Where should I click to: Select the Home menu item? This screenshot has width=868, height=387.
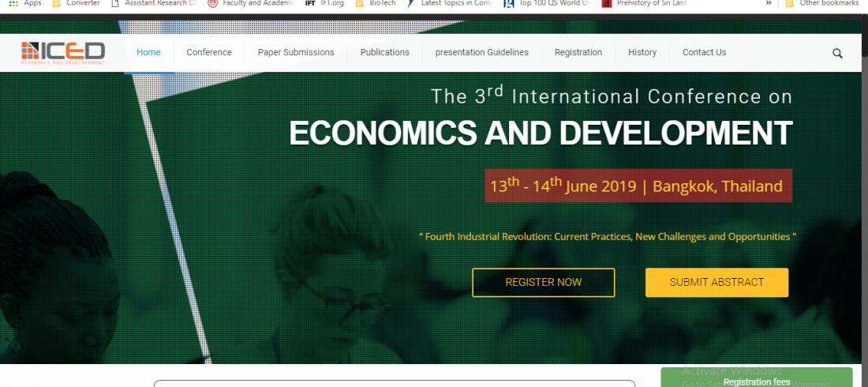(x=148, y=52)
